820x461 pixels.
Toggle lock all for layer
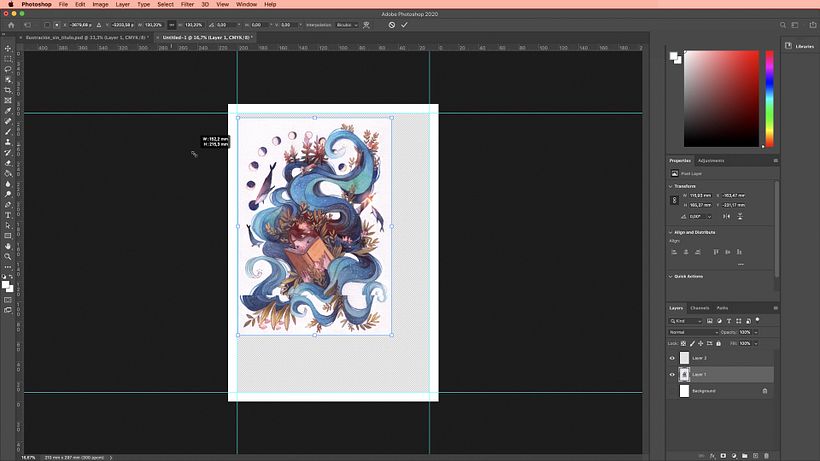click(719, 343)
